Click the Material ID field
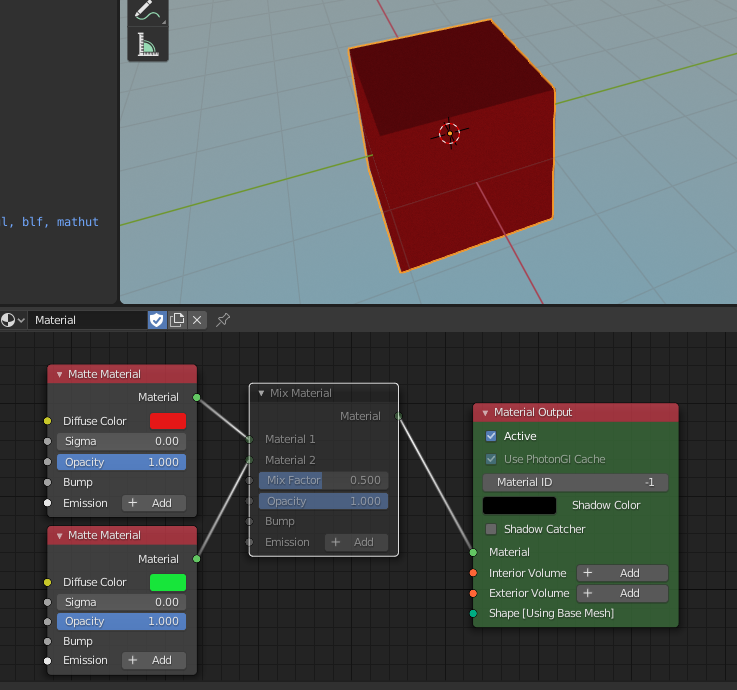The image size is (737, 690). (x=575, y=482)
